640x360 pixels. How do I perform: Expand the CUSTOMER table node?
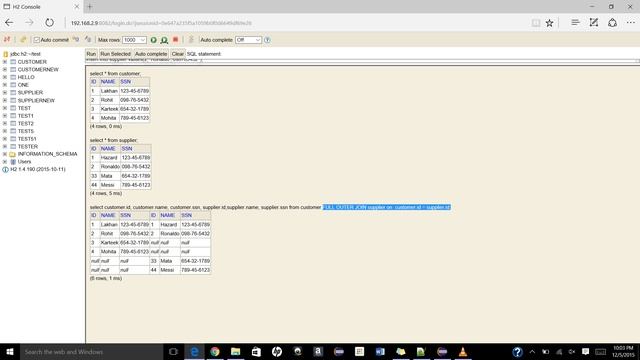(x=5, y=62)
